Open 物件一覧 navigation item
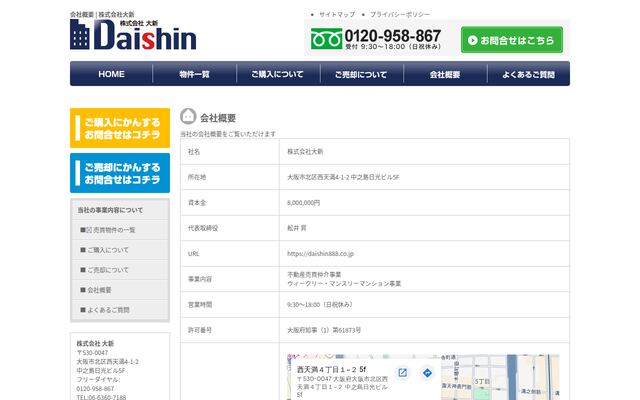This screenshot has width=640, height=400. (195, 74)
